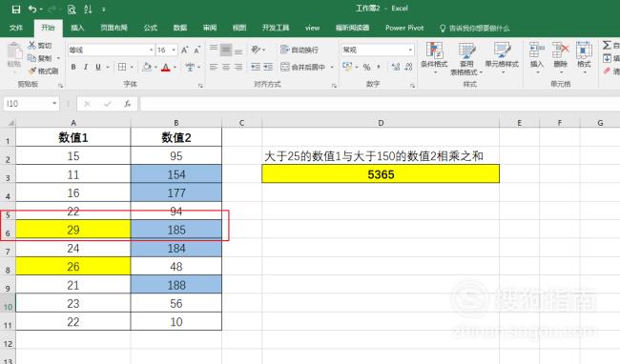The height and width of the screenshot is (364, 620).
Task: Click the Sort ascending icon in the quick access toolbar
Action: (88, 10)
